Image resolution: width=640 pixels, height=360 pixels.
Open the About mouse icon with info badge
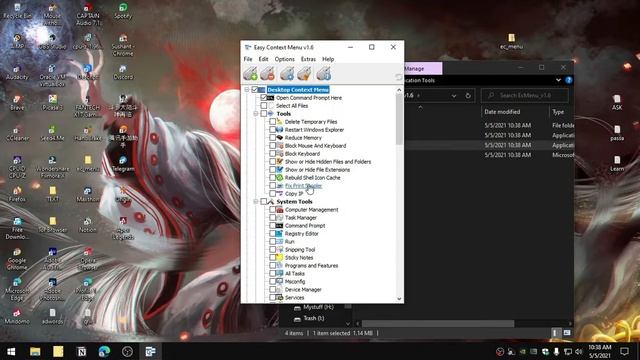[324, 74]
